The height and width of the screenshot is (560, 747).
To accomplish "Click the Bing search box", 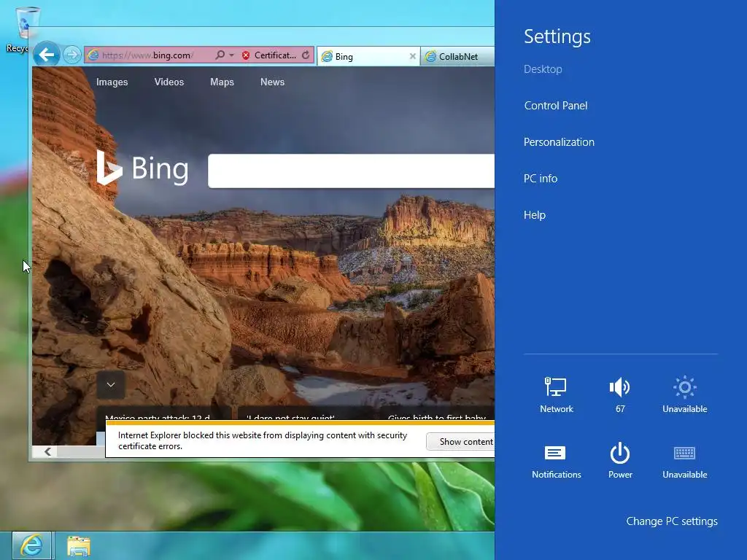I will [351, 171].
